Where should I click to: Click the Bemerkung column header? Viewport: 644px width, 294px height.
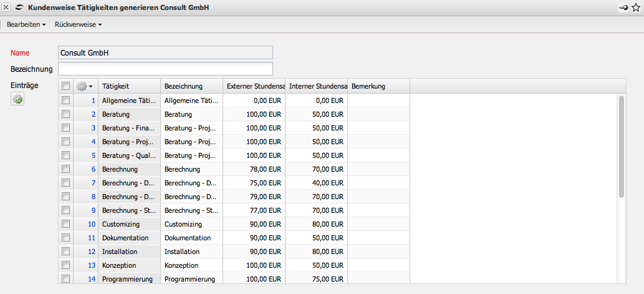pos(378,86)
